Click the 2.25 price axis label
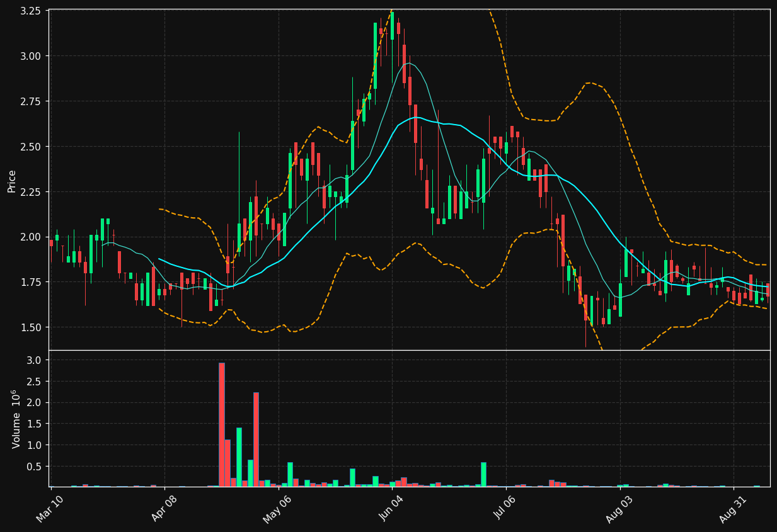Viewport: 777px width, 532px height. [32, 192]
